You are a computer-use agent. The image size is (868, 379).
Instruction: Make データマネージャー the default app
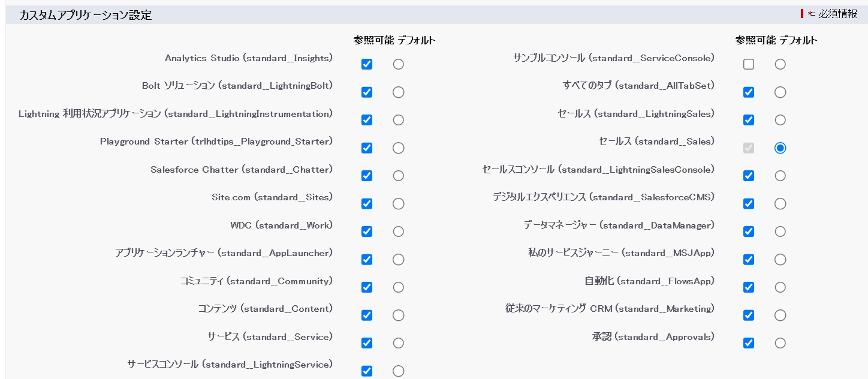click(780, 231)
